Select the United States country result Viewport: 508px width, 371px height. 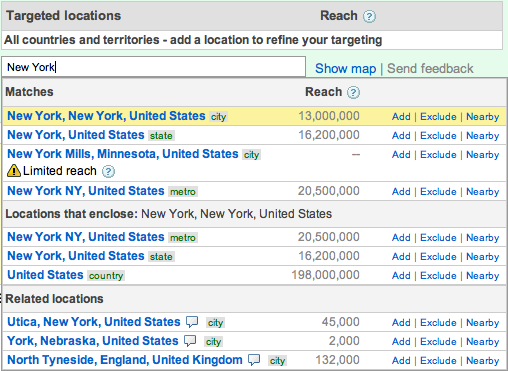pyautogui.click(x=45, y=275)
